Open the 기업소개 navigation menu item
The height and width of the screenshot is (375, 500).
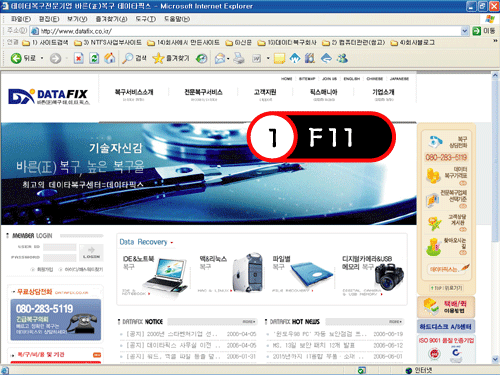383,92
